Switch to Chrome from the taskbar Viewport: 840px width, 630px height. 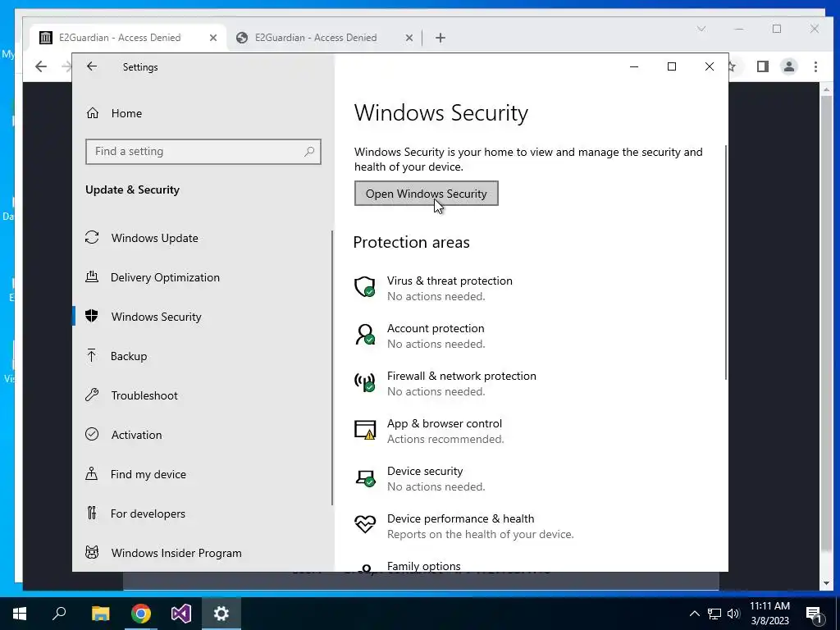[141, 614]
